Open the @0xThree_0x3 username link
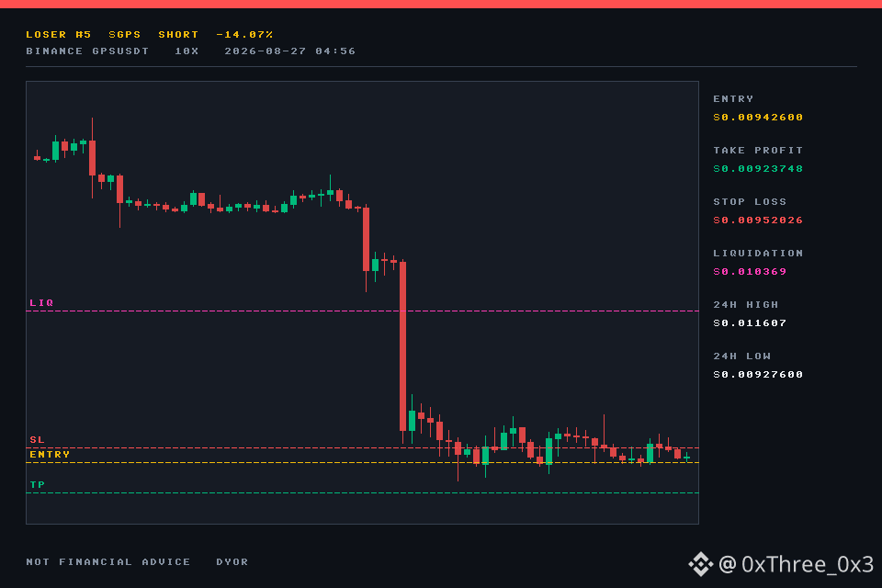The image size is (882, 588). pos(796,564)
